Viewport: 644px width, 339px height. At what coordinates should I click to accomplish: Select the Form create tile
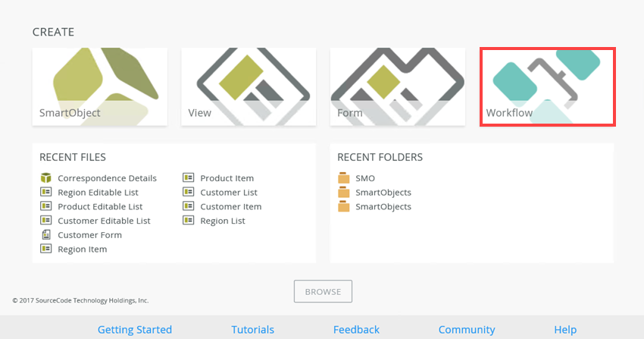397,86
